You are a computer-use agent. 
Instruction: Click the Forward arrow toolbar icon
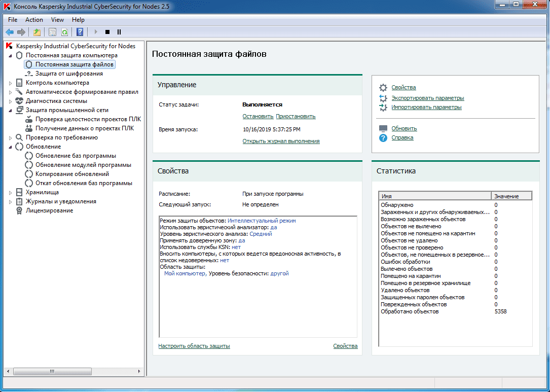tap(21, 32)
